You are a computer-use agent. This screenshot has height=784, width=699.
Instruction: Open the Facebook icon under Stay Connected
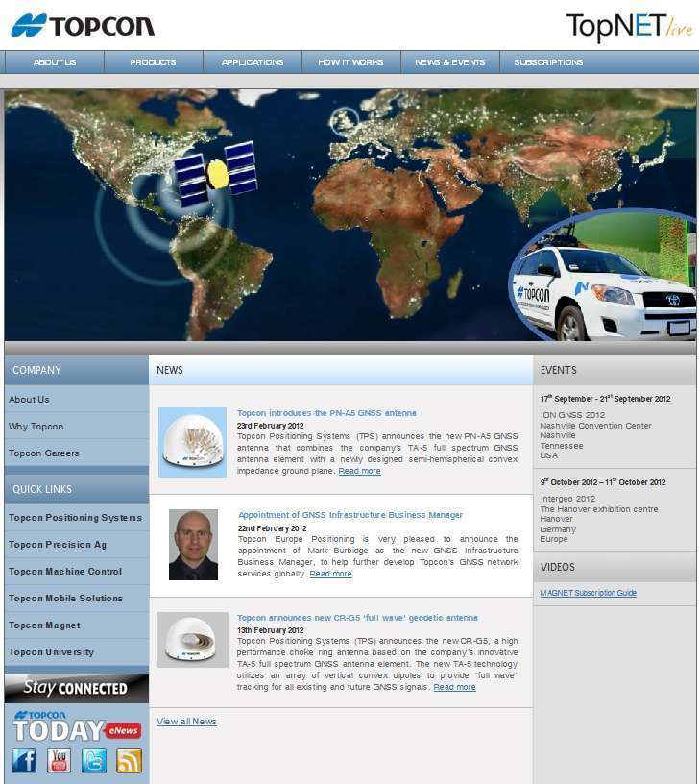point(24,761)
